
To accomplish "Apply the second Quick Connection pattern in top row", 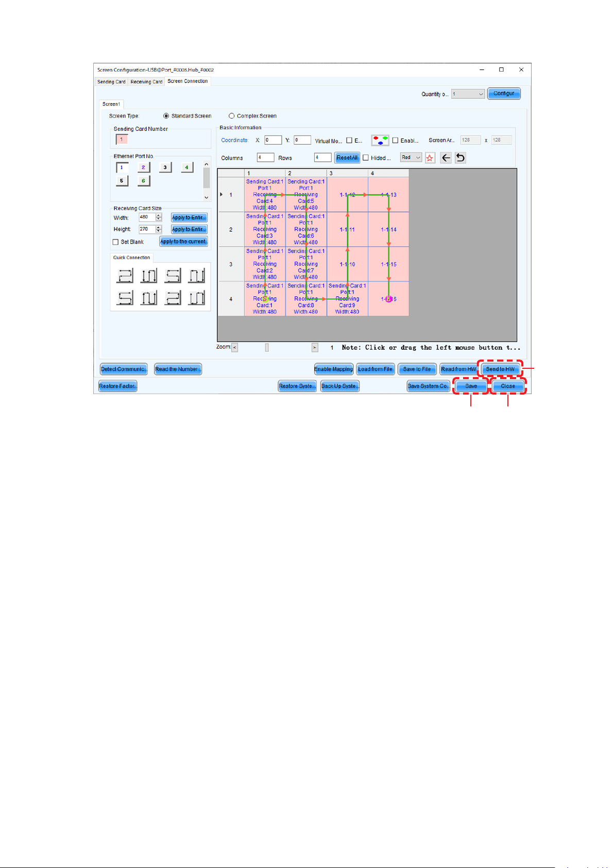I will [149, 276].
